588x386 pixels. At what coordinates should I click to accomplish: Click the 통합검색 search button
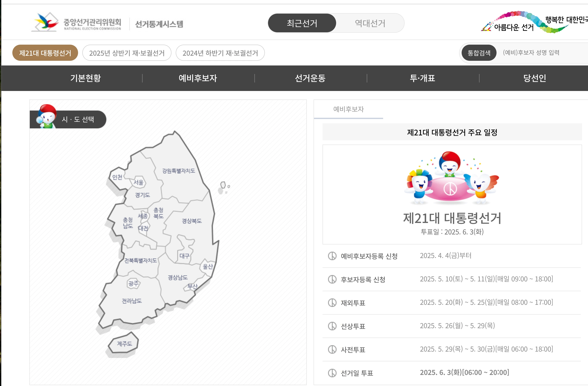pyautogui.click(x=479, y=52)
